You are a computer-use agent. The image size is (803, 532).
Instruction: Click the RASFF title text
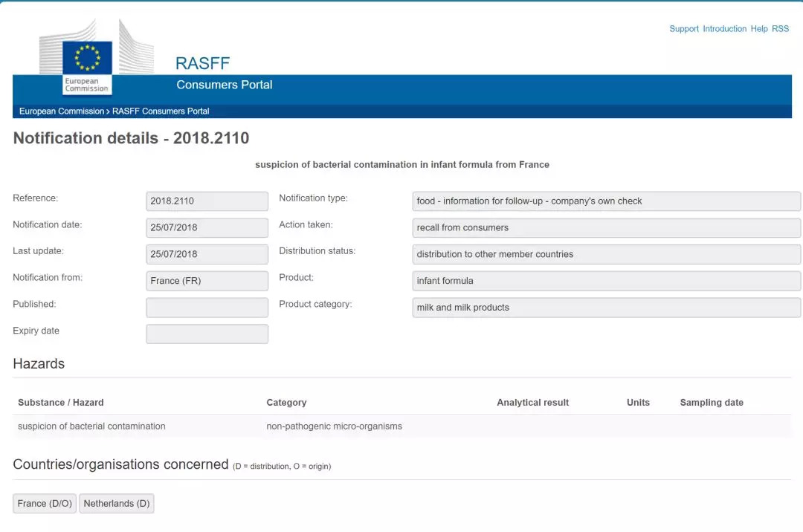click(202, 63)
